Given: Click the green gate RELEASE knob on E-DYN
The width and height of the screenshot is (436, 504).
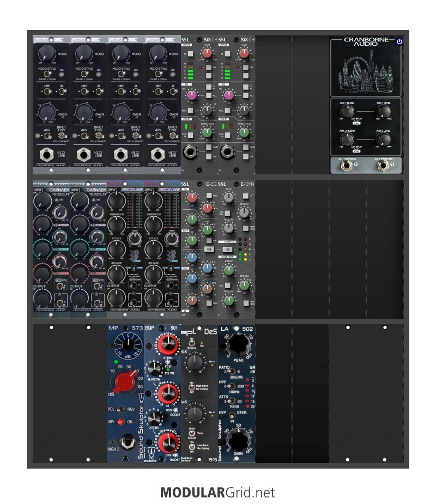Looking at the screenshot, I should [x=228, y=301].
